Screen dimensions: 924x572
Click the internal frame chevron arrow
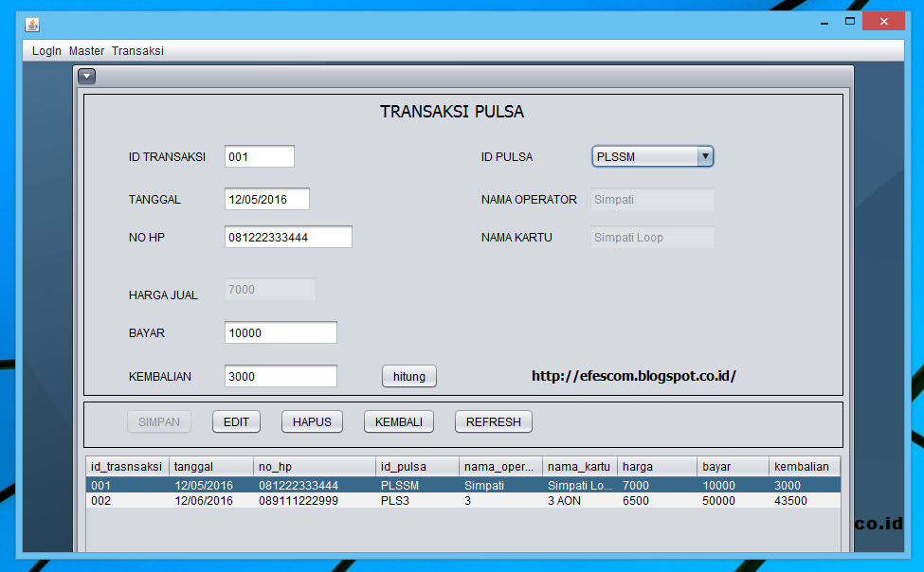[x=86, y=76]
